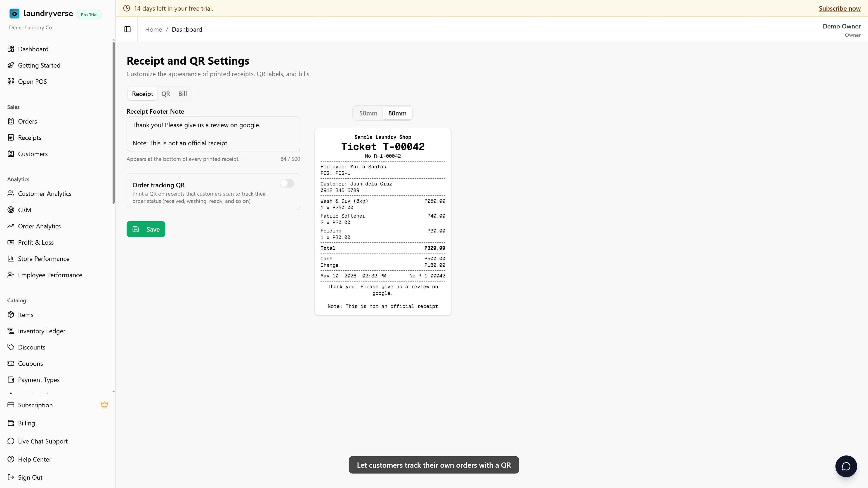Go to Orders in Sales section

point(27,121)
